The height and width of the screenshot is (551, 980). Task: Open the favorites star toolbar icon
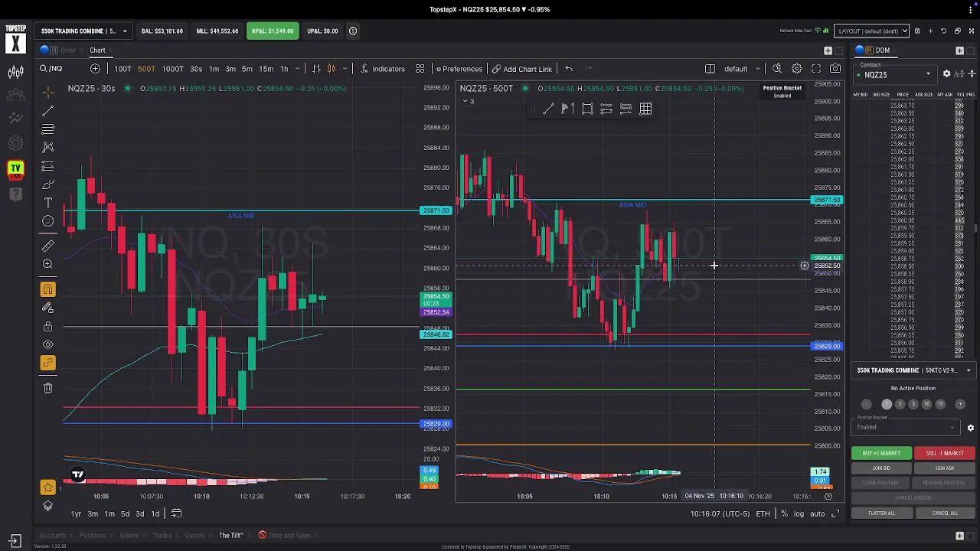[47, 487]
